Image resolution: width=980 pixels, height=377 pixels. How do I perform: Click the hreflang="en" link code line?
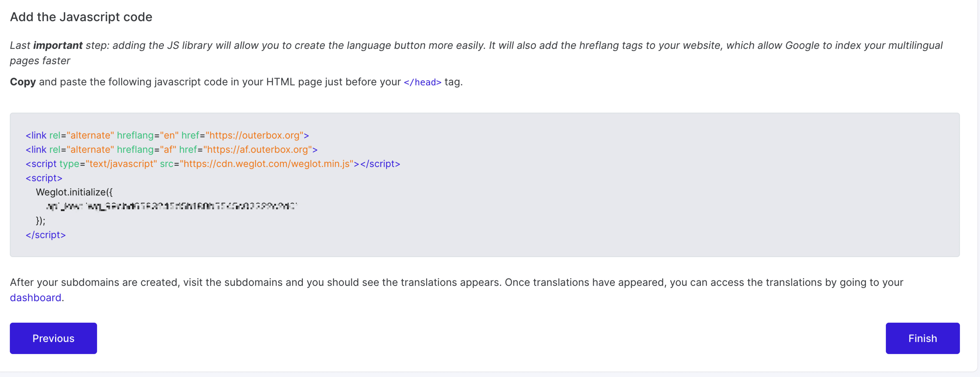pyautogui.click(x=167, y=135)
